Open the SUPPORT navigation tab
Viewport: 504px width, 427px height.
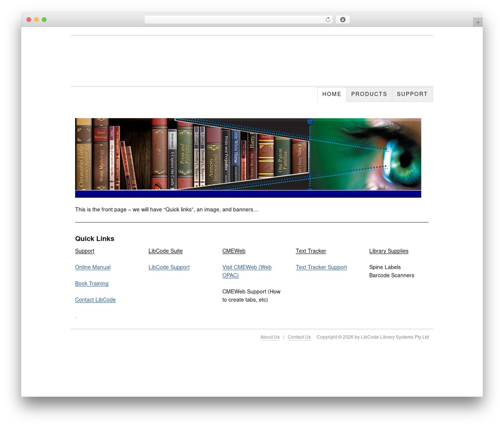(x=412, y=94)
